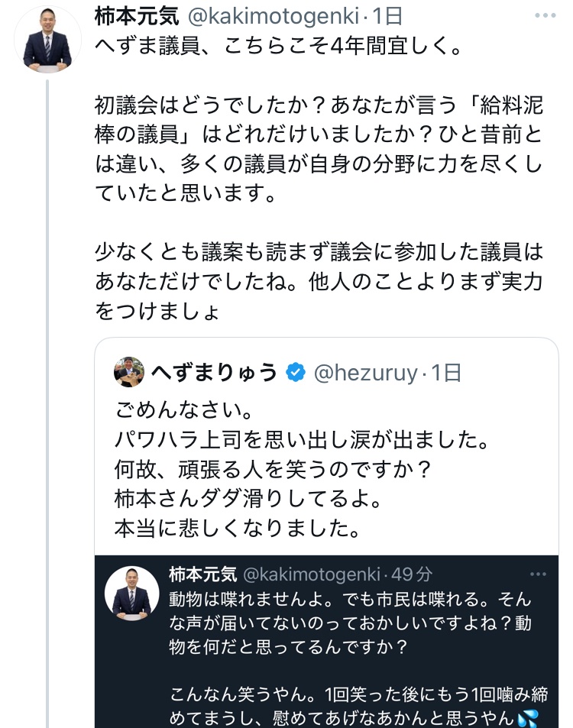Click 柿本元気 name in dark screenshot
The height and width of the screenshot is (728, 573).
click(202, 573)
